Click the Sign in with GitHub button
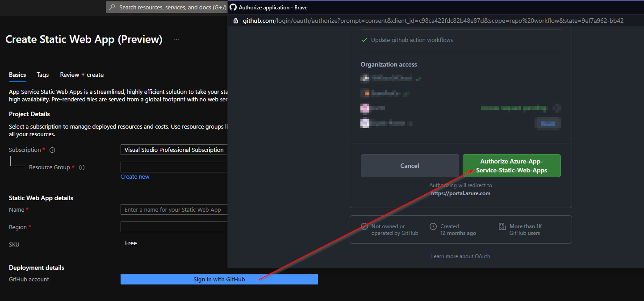The height and width of the screenshot is (301, 644). point(219,279)
